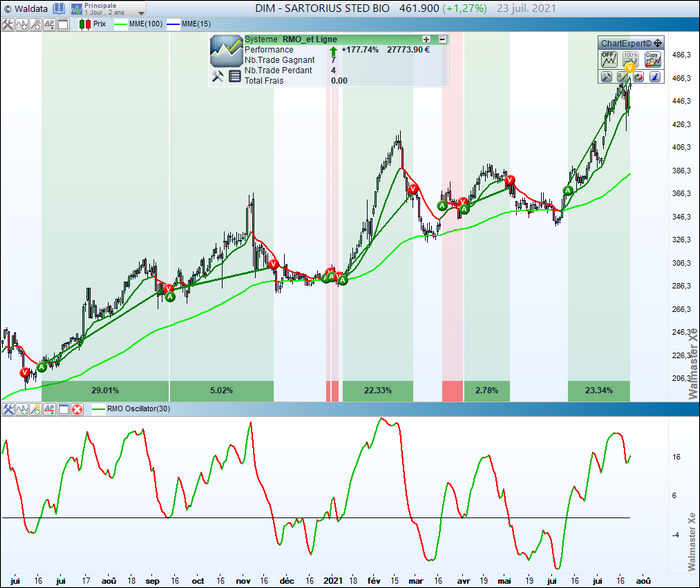
Task: Click the Systeme RMO_et Ligne title
Action: coord(291,39)
